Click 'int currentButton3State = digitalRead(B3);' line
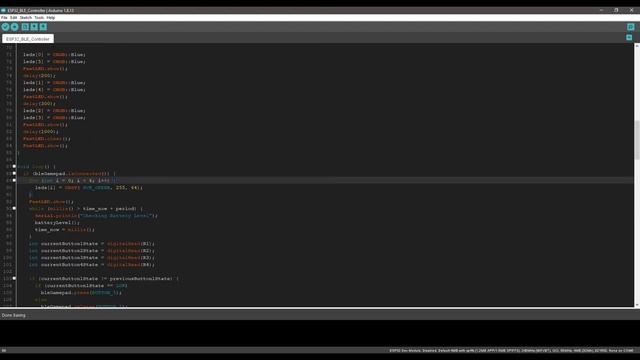 92,258
